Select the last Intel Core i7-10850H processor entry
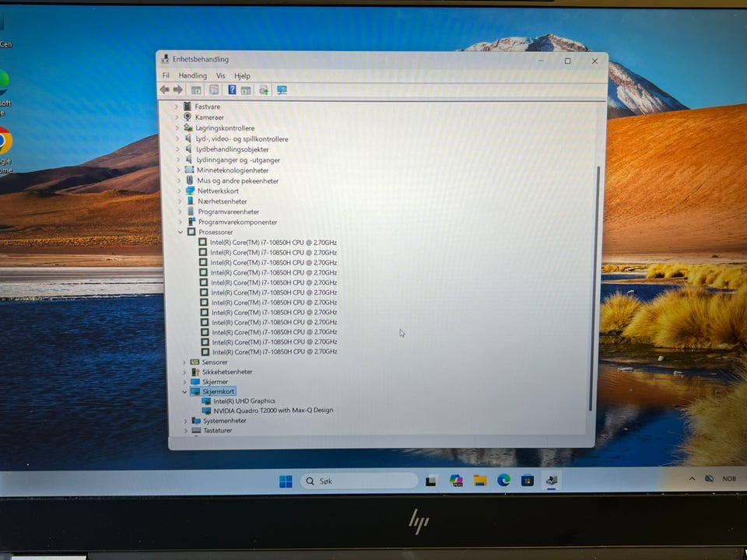This screenshot has height=560, width=747. [275, 352]
